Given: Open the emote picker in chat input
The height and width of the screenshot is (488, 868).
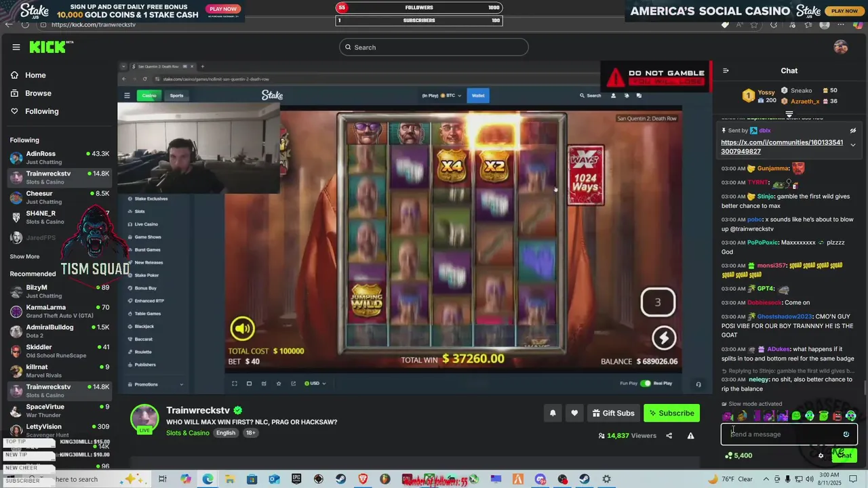Looking at the screenshot, I should [x=846, y=434].
